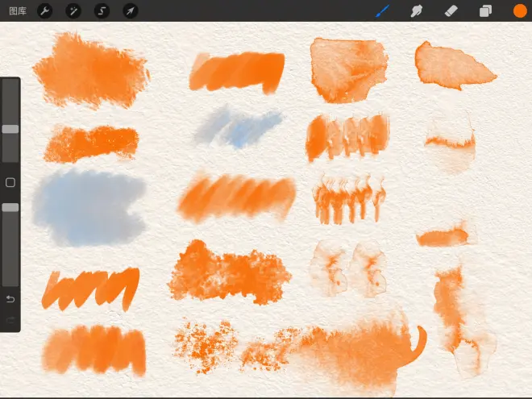The height and width of the screenshot is (399, 532).
Task: Click the brush size slider handle
Action: click(x=10, y=129)
